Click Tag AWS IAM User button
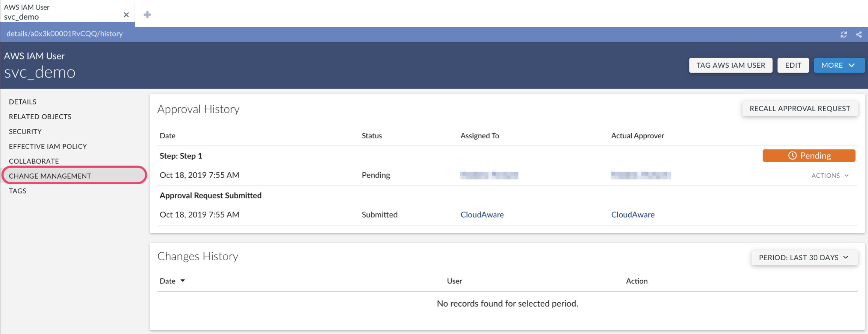The width and height of the screenshot is (868, 334). click(x=730, y=65)
